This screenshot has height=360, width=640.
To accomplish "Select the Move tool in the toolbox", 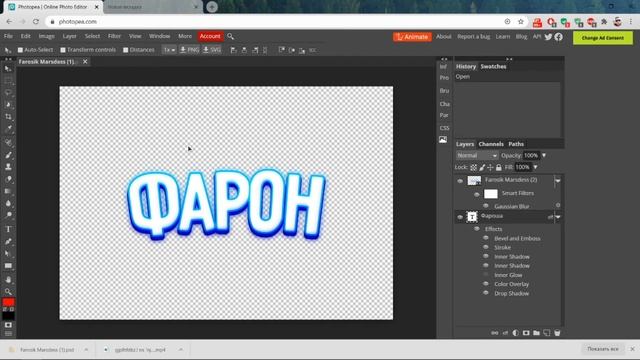I will point(8,69).
